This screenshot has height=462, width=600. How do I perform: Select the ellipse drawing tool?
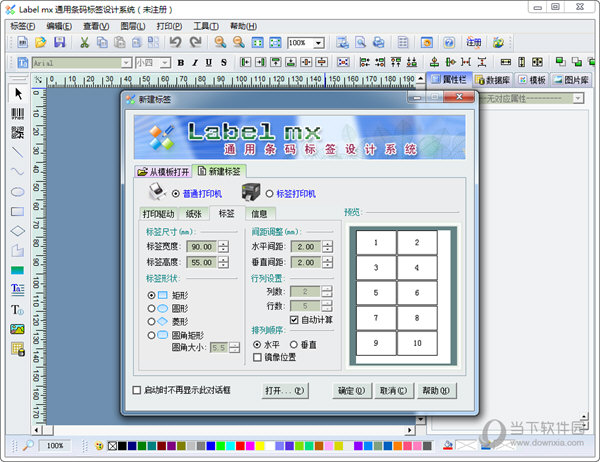(x=18, y=192)
